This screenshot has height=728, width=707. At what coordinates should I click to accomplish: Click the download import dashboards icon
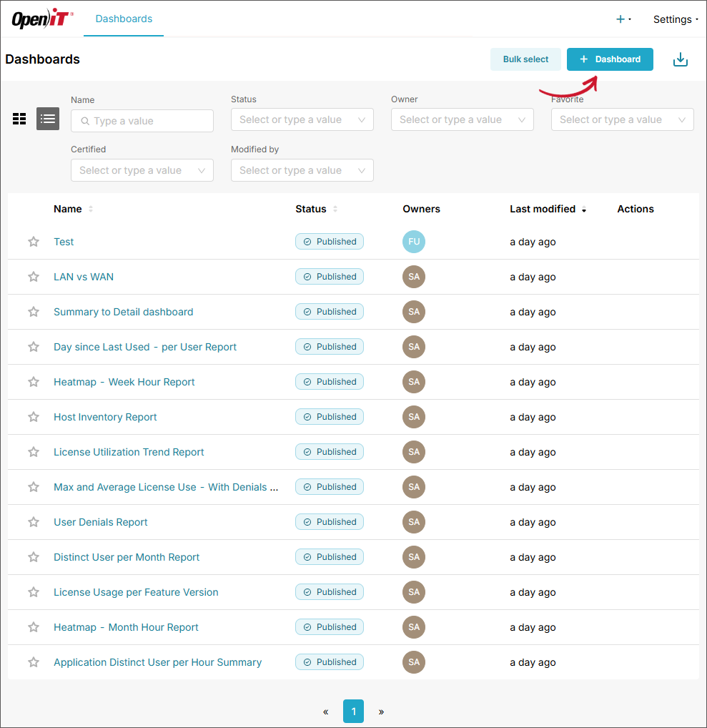680,59
